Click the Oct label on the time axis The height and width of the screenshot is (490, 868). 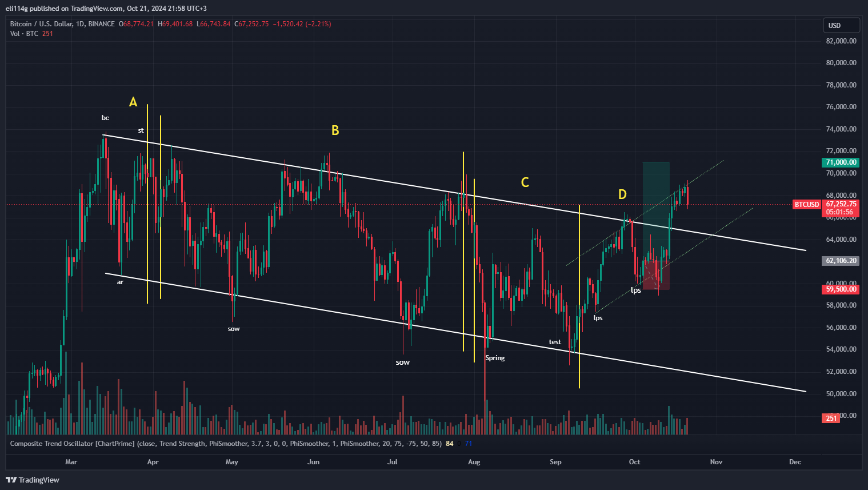point(634,462)
